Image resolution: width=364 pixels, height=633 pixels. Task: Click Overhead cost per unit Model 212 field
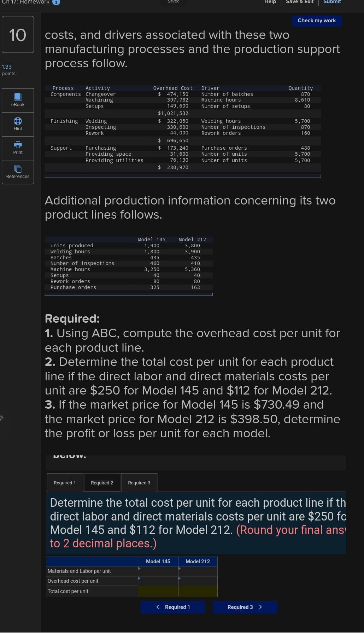(198, 581)
